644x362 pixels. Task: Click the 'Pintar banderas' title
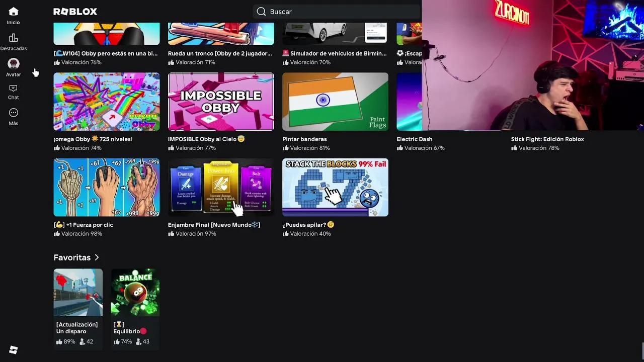pyautogui.click(x=304, y=139)
